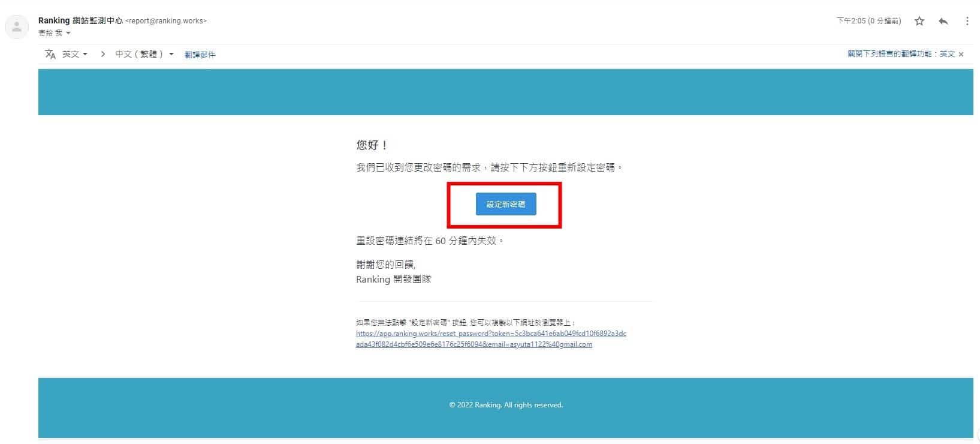Expand recipient details next to 寄給 我

68,33
